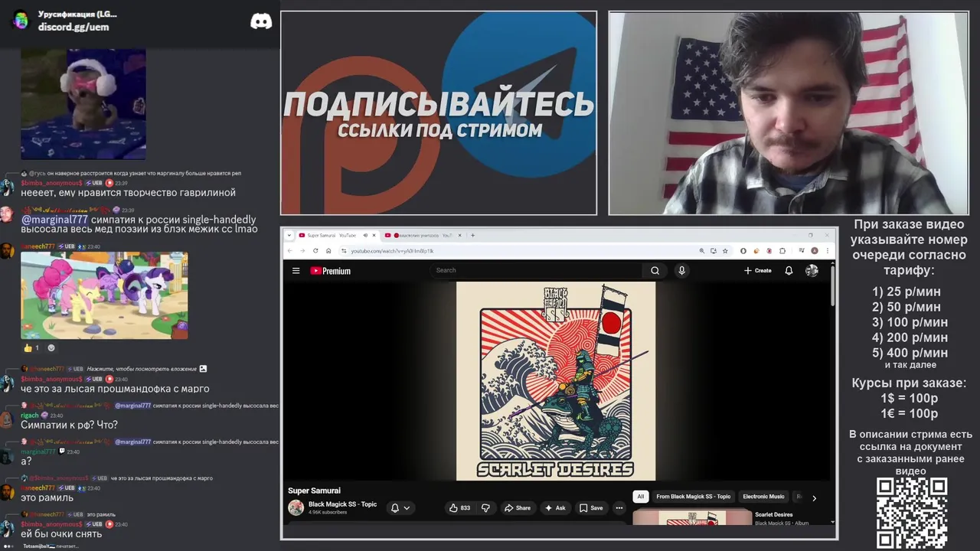
Task: Bookmark this page with the star icon
Action: tap(724, 251)
